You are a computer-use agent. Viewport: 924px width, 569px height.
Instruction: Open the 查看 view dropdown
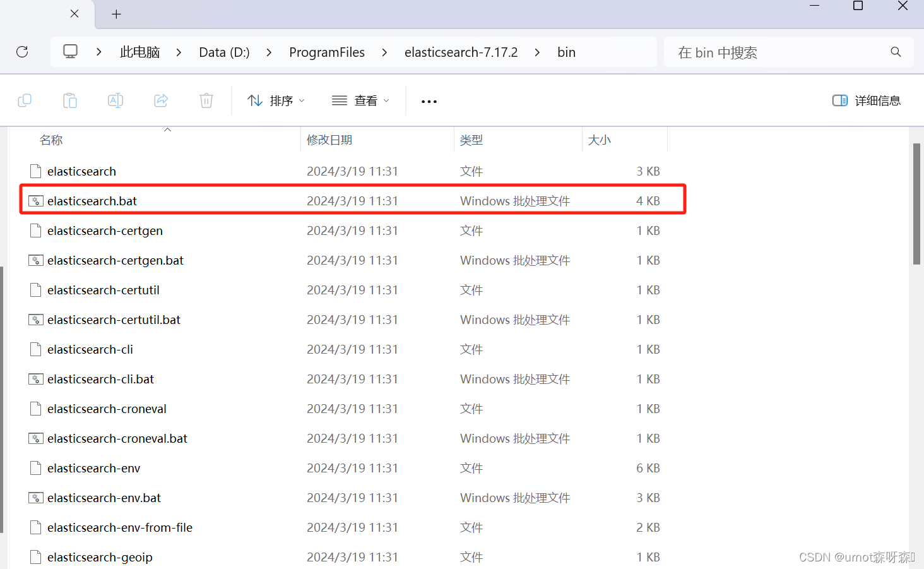(x=361, y=100)
